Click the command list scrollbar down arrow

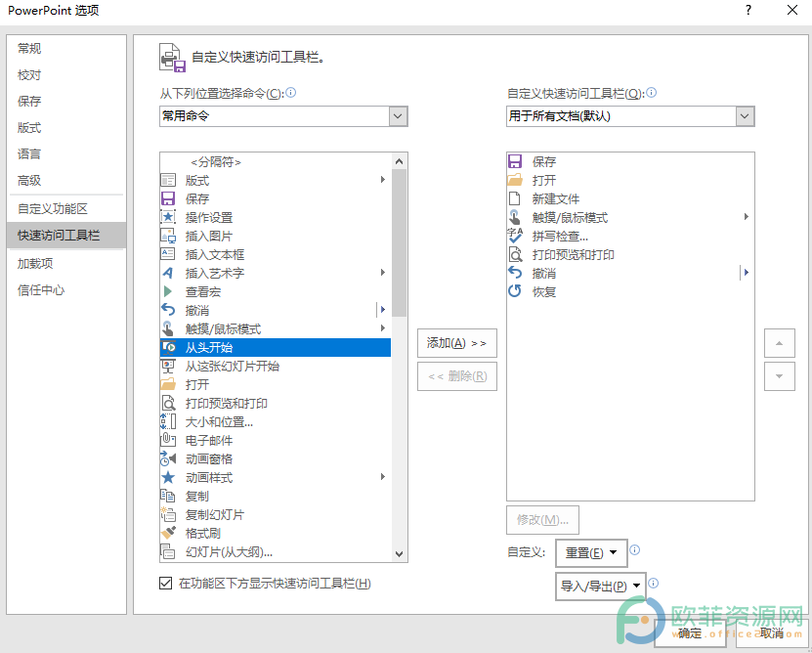pyautogui.click(x=400, y=554)
